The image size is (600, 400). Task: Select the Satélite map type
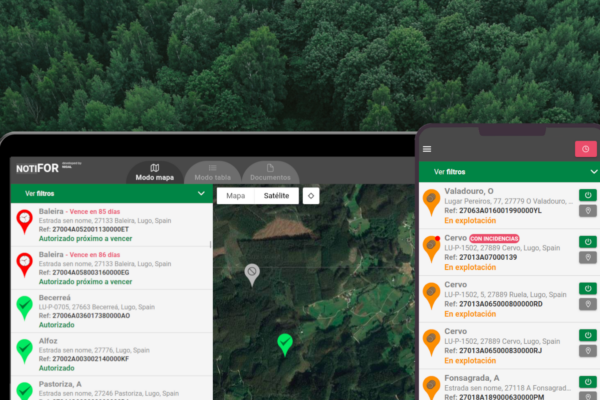pyautogui.click(x=276, y=196)
